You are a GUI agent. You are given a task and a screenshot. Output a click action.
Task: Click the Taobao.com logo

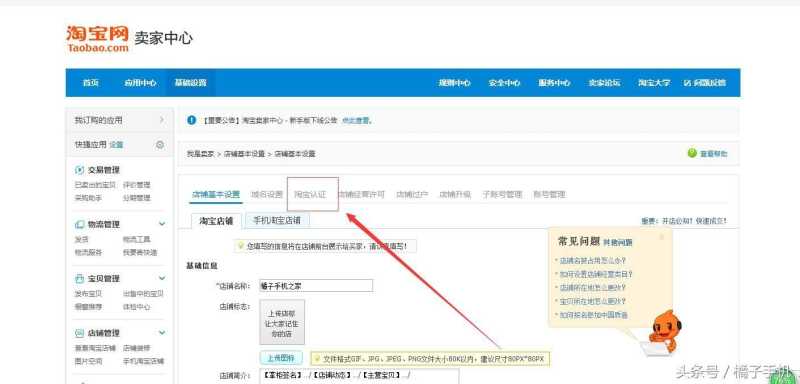(x=97, y=39)
